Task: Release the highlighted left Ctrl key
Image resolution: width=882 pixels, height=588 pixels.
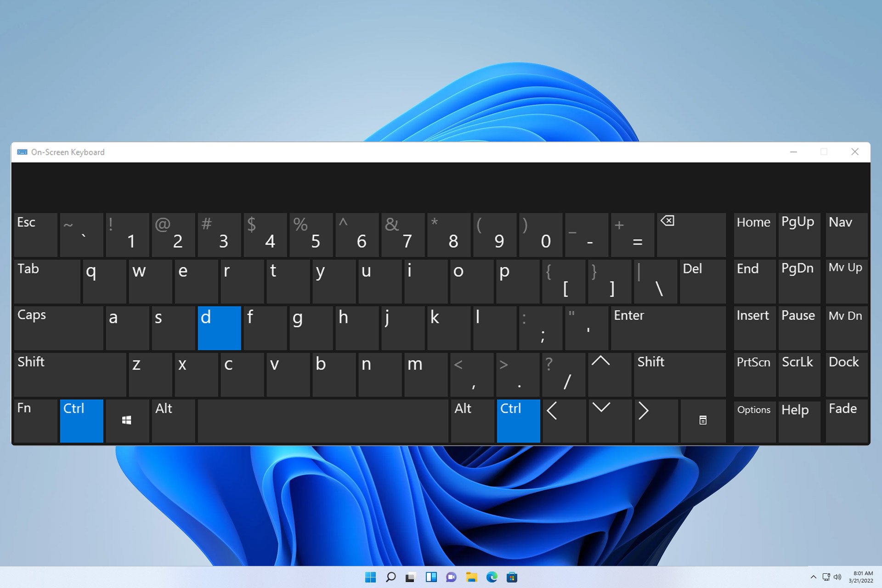Action: click(81, 420)
